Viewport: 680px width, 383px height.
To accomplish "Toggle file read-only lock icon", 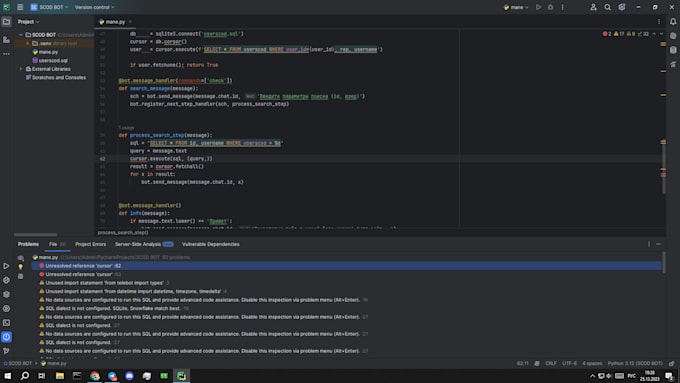I will (671, 363).
